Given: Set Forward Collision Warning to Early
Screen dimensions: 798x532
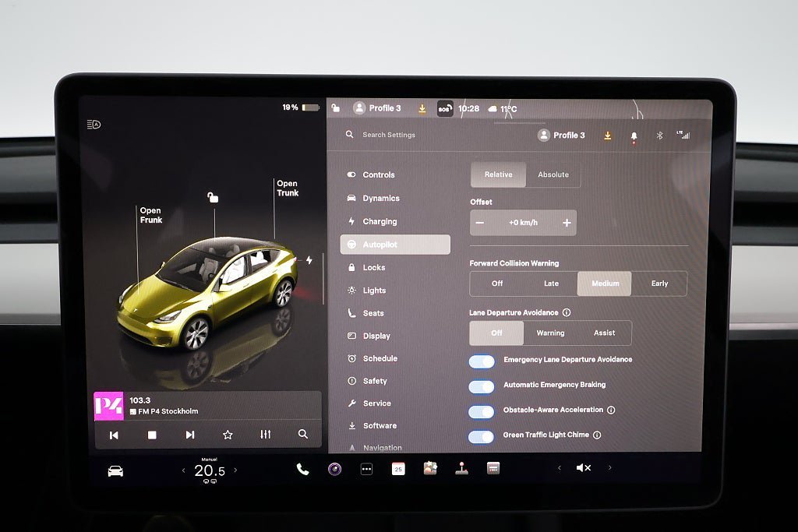Looking at the screenshot, I should [659, 284].
